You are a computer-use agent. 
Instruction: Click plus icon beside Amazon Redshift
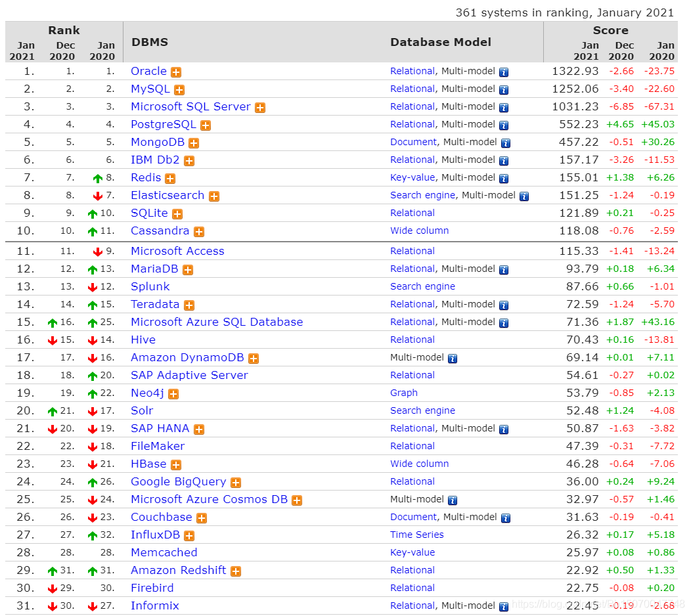pos(236,571)
